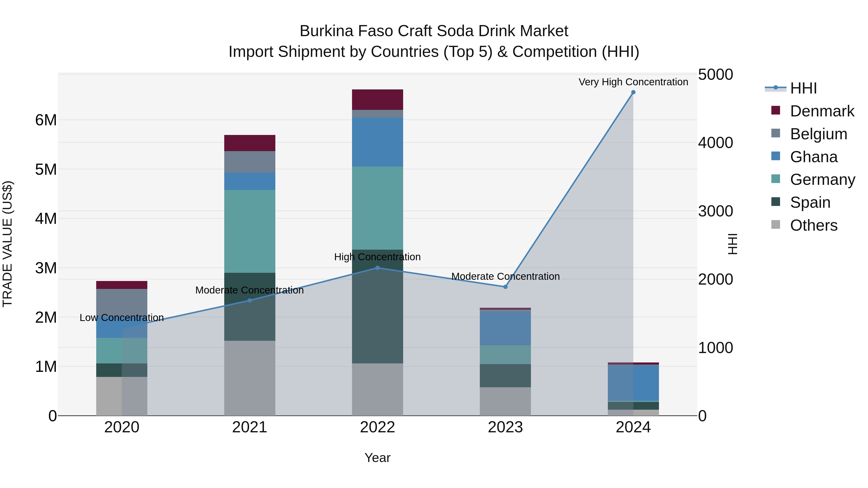Click the 2023 HHI data point
The height and width of the screenshot is (488, 868).
tap(505, 287)
